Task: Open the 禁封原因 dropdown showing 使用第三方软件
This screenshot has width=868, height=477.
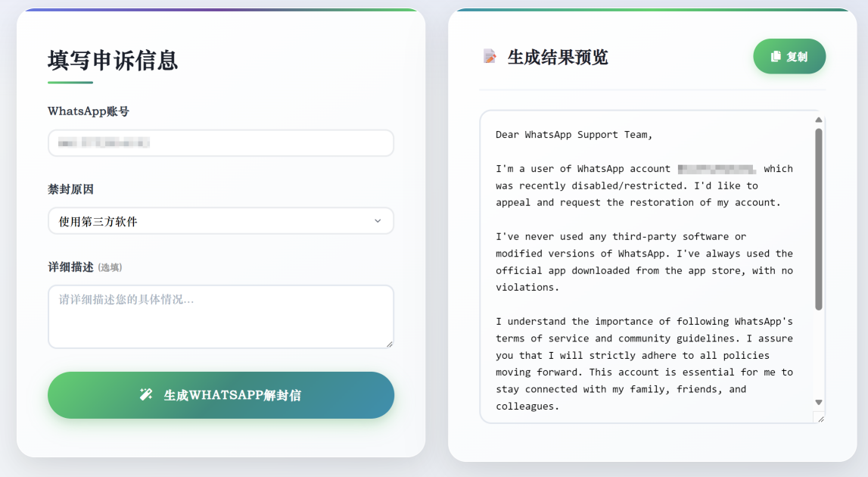Action: pyautogui.click(x=221, y=221)
